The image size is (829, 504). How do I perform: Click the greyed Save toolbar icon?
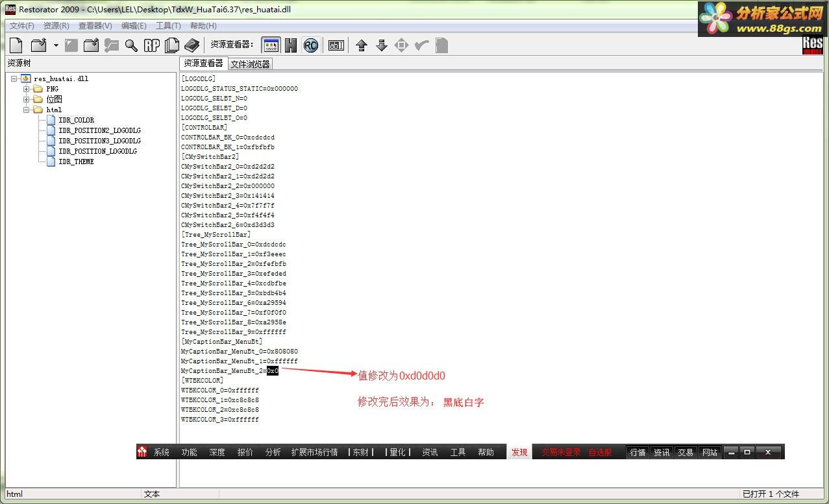[x=71, y=45]
